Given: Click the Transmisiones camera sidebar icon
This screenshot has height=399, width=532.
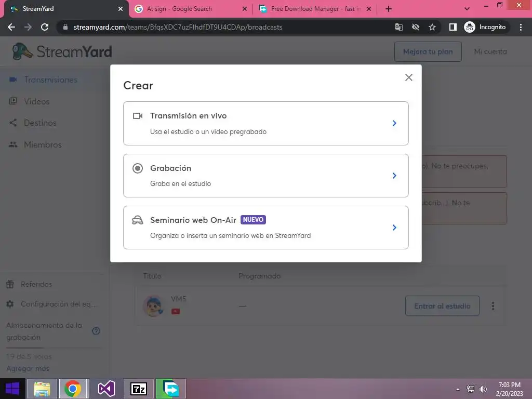Looking at the screenshot, I should [x=13, y=79].
